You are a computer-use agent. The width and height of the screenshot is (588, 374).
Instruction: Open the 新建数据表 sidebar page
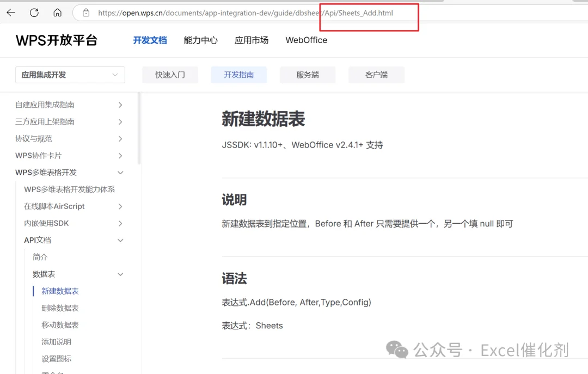pos(60,291)
